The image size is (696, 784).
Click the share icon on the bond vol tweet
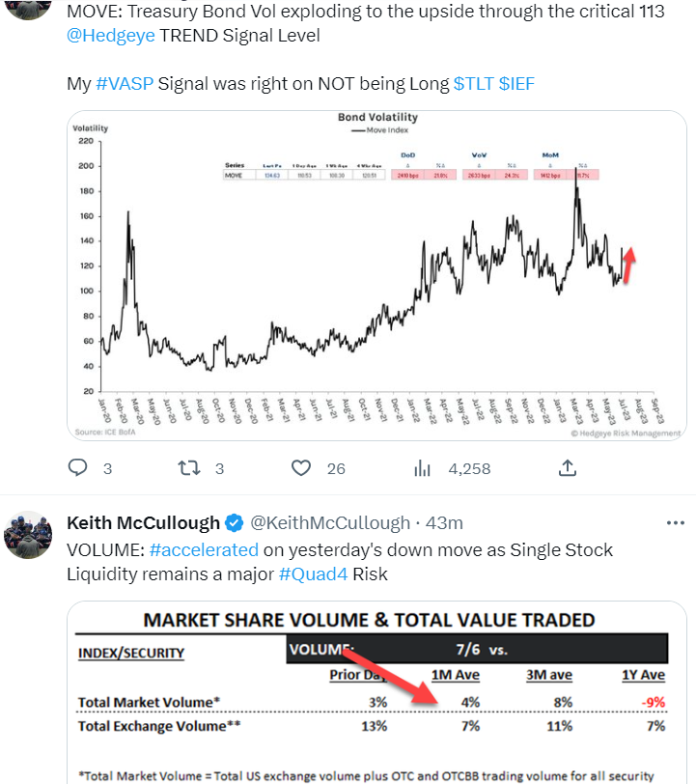pyautogui.click(x=568, y=467)
